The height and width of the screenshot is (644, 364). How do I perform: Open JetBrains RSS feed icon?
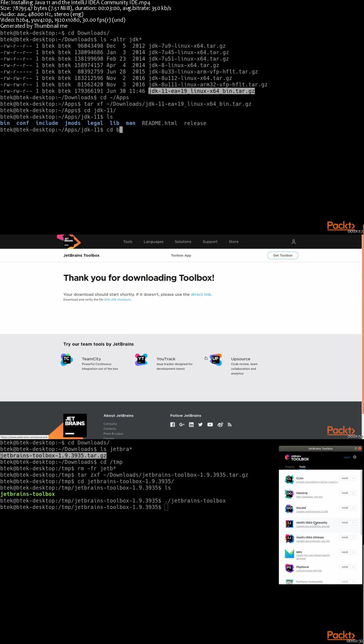pos(230,425)
